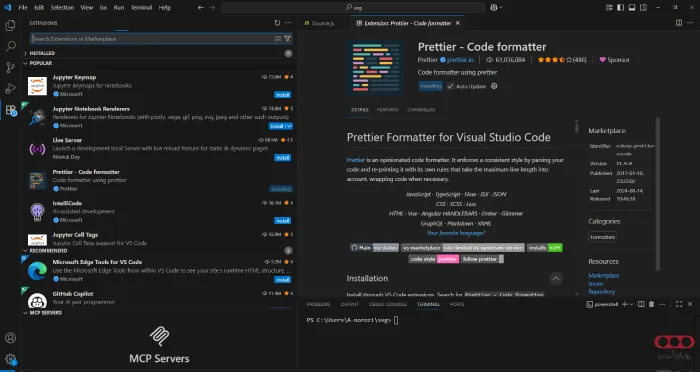Toggle the bottom panel visibility
700x372 pixels.
pyautogui.click(x=632, y=8)
